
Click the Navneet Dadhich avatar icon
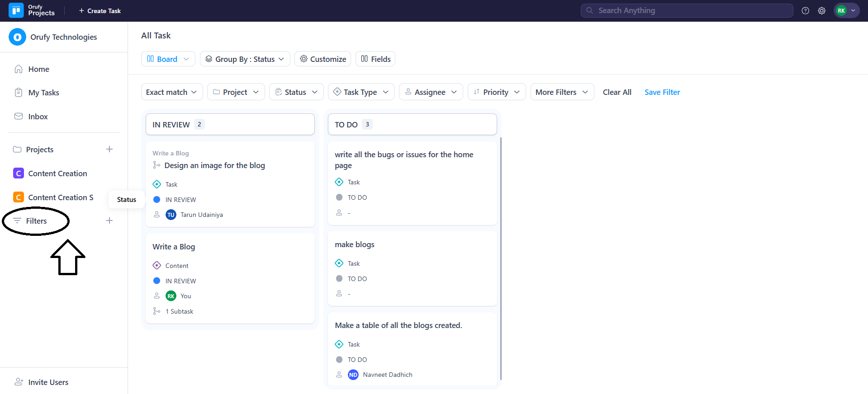pyautogui.click(x=353, y=375)
